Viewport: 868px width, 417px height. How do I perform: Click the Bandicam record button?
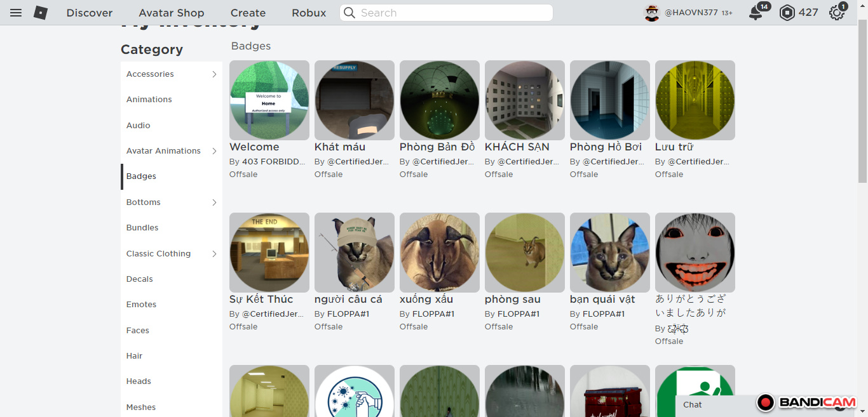tap(766, 402)
